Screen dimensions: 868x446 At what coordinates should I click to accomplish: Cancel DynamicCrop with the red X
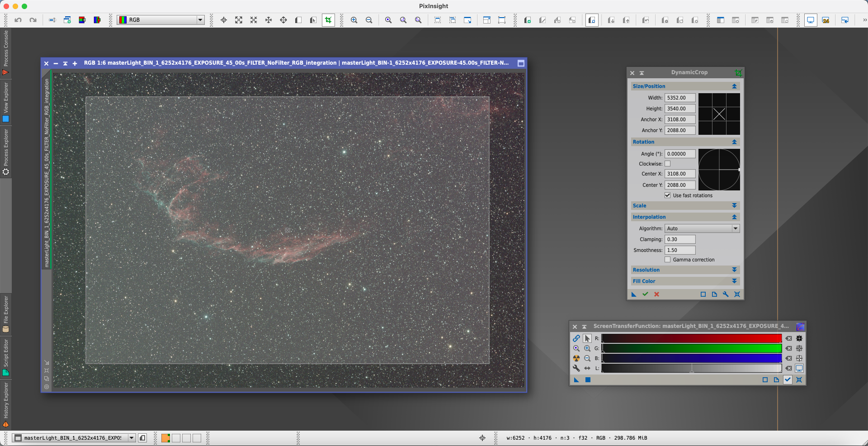coord(656,294)
